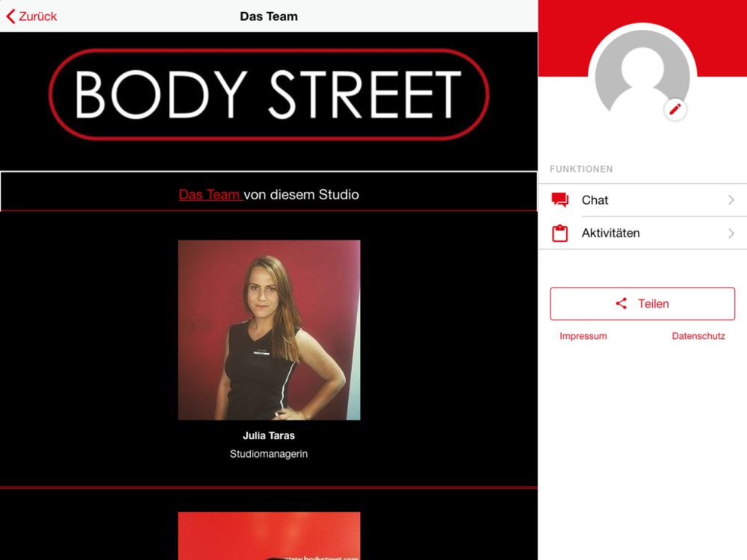The width and height of the screenshot is (747, 560).
Task: Edit profile picture with pencil icon
Action: [x=675, y=110]
